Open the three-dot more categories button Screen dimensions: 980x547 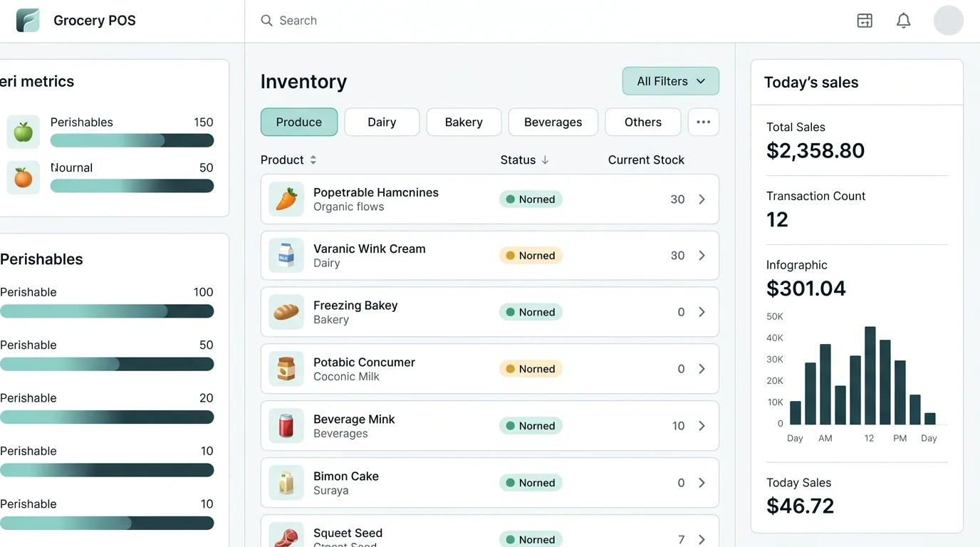point(704,122)
